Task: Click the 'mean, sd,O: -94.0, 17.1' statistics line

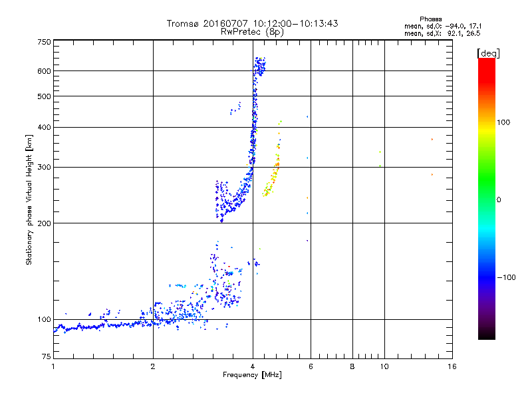Action: pos(443,26)
